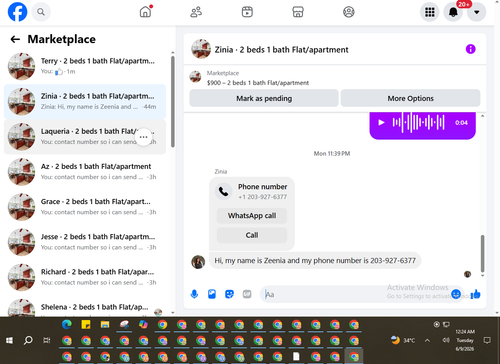Viewport: 500px width, 364px height.
Task: Open the Marketplace storefront tab icon
Action: [x=298, y=12]
